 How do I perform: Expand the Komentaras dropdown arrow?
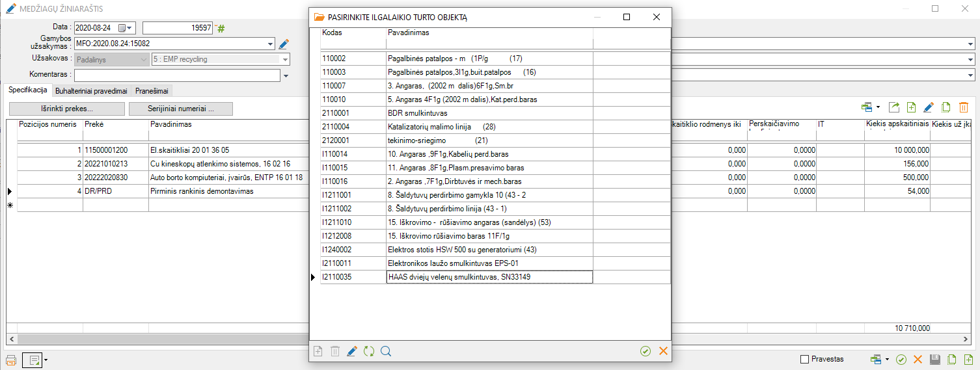click(286, 76)
